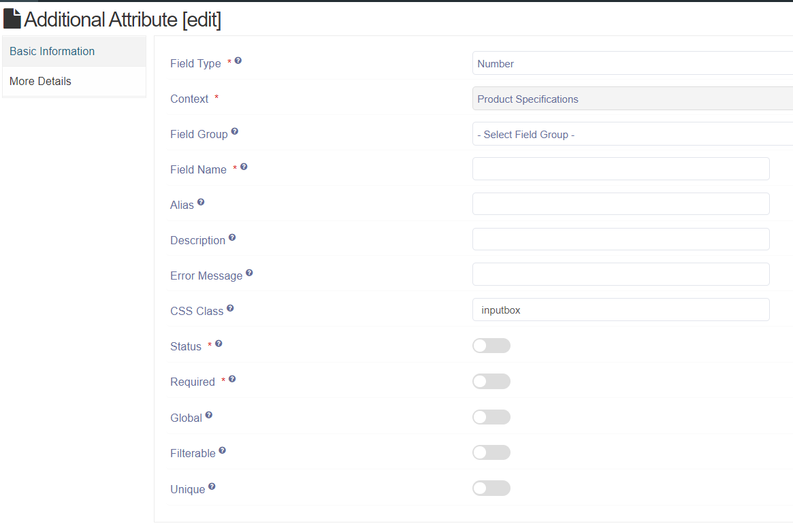Enable the Status toggle switch

coord(491,346)
